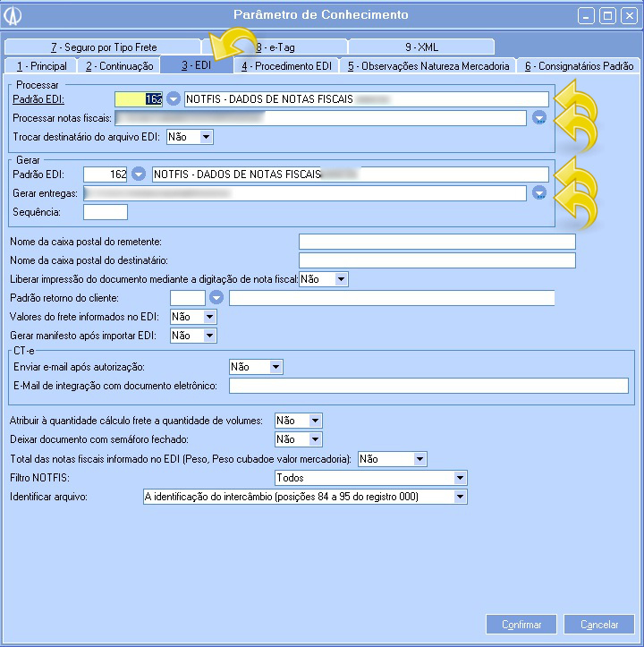Switch to the 8 - e-Tag tab

tap(275, 47)
